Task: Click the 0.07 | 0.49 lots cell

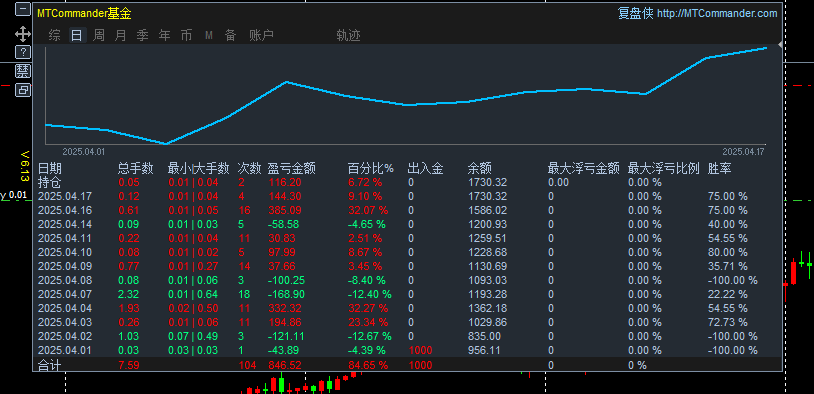Action: tap(193, 336)
